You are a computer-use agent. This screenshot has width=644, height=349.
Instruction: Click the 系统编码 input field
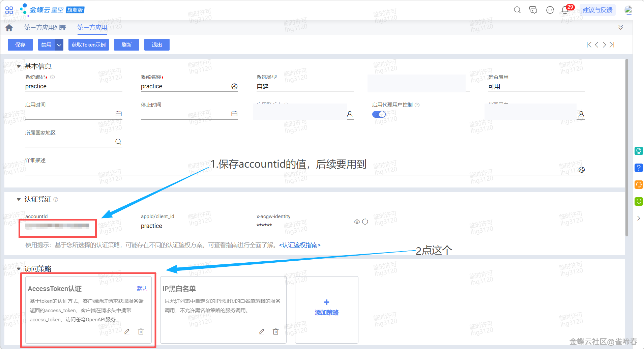[x=74, y=87]
